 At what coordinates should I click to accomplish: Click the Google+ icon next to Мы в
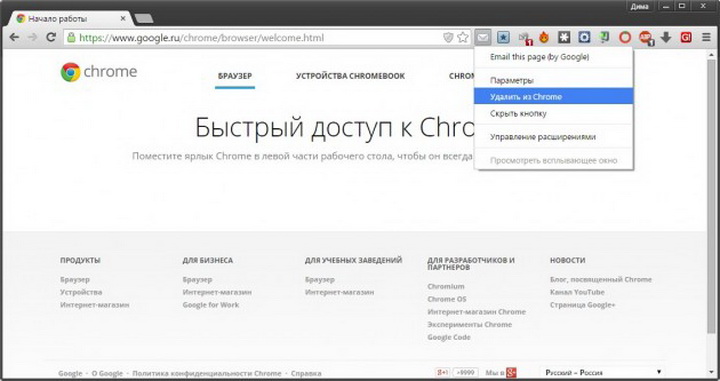(x=512, y=372)
